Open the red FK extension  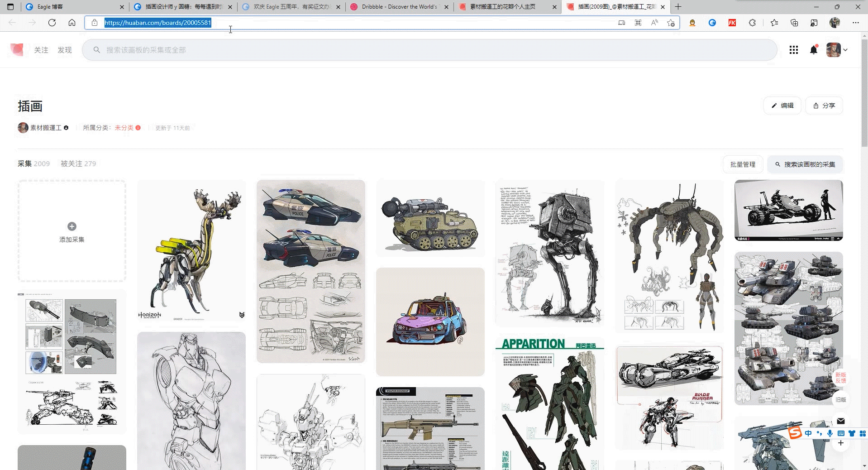[x=732, y=23]
